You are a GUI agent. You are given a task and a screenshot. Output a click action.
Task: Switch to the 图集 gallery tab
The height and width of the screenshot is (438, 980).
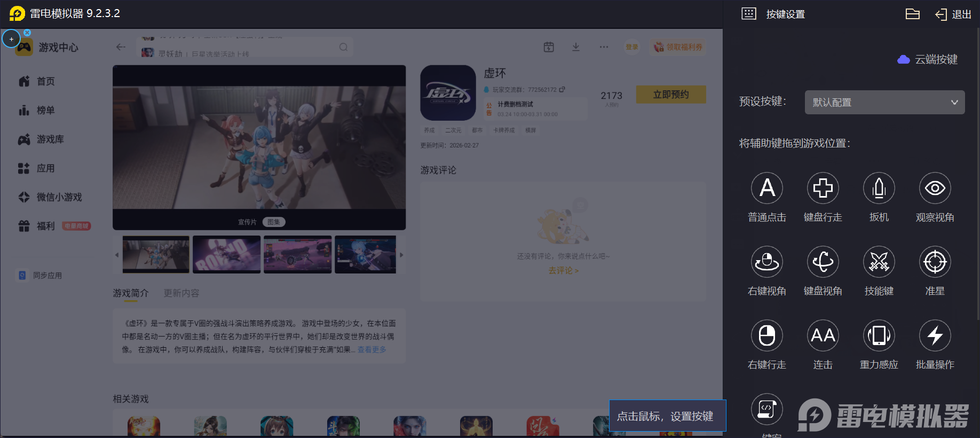tap(274, 222)
